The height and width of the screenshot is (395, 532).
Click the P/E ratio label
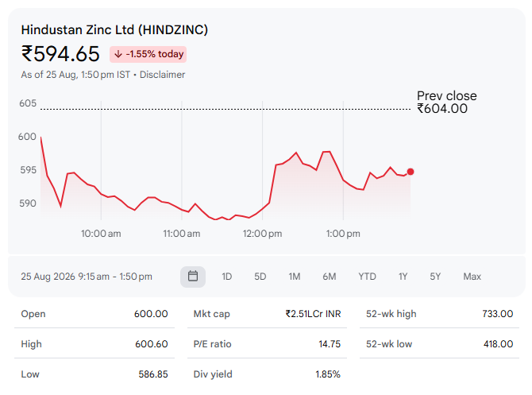point(212,344)
